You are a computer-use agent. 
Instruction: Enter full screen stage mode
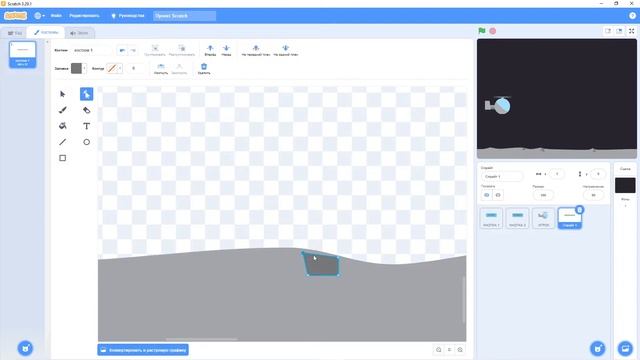pos(631,31)
